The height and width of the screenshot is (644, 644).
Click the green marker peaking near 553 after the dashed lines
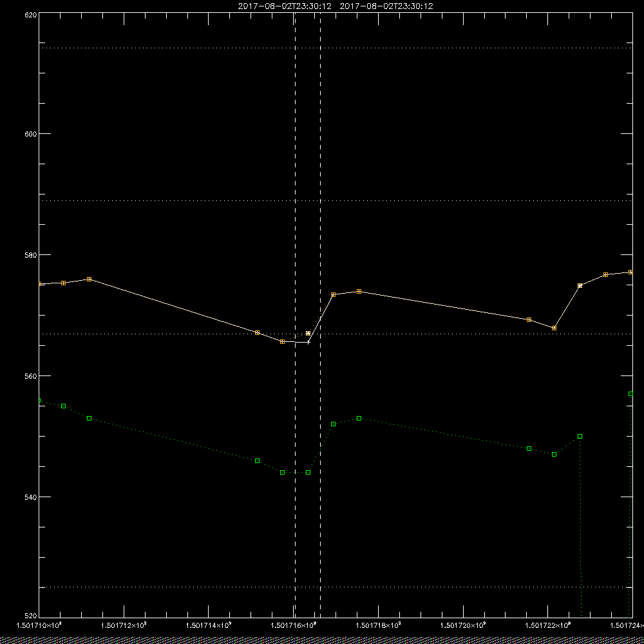[x=359, y=418]
